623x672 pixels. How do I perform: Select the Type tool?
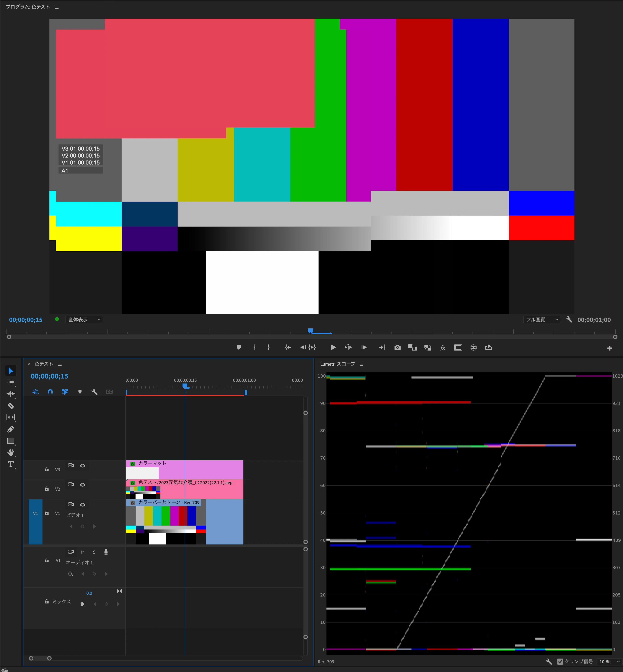[10, 465]
